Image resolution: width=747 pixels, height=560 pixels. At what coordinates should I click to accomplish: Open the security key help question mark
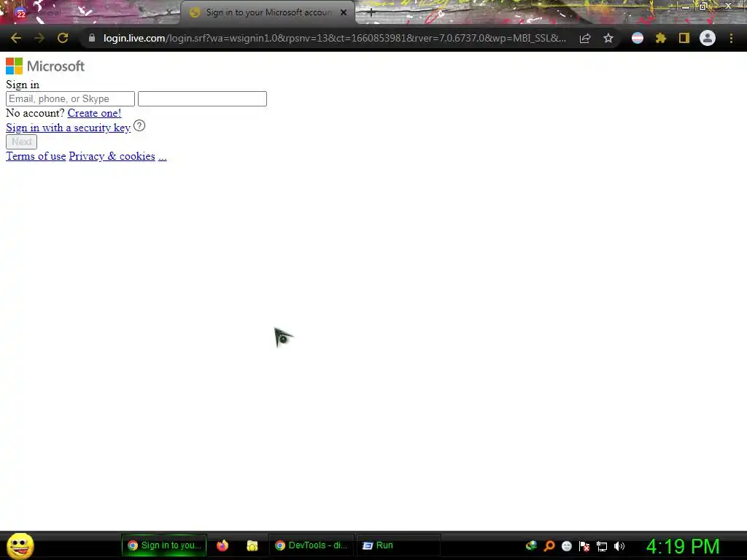pos(139,125)
